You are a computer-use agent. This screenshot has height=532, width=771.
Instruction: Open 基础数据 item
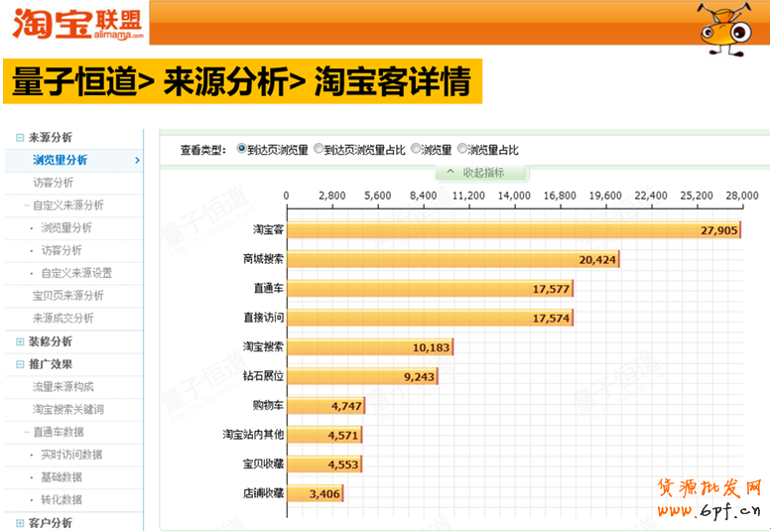(61, 477)
